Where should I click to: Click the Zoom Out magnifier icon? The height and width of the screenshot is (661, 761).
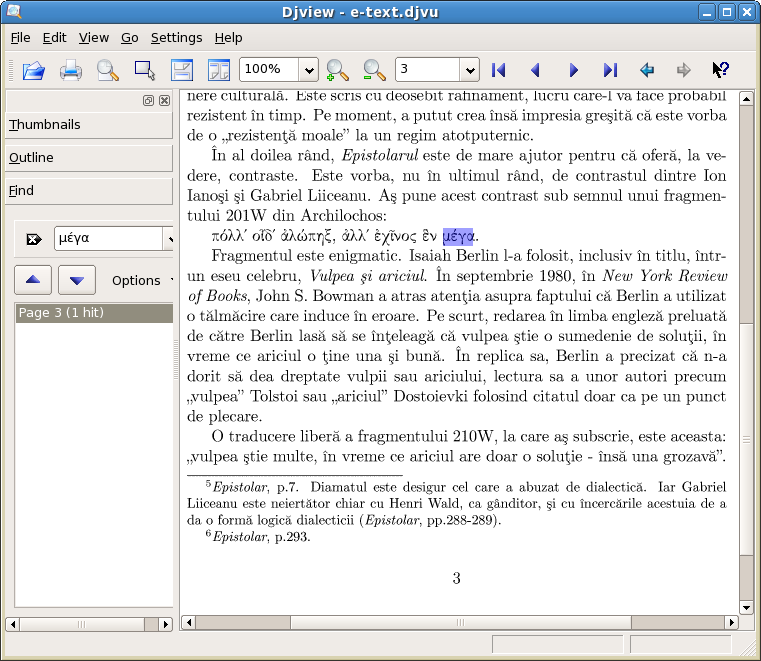click(x=374, y=70)
